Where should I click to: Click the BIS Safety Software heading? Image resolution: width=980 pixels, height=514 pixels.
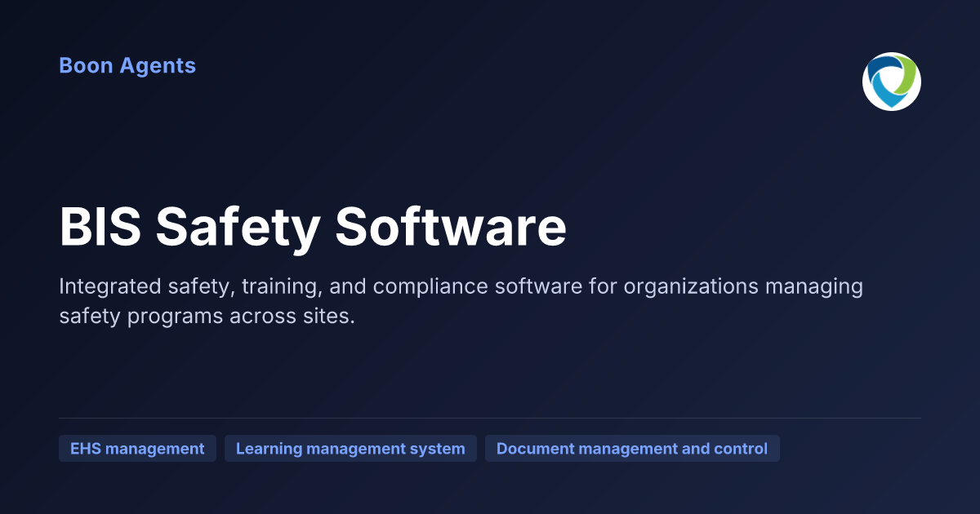point(313,227)
